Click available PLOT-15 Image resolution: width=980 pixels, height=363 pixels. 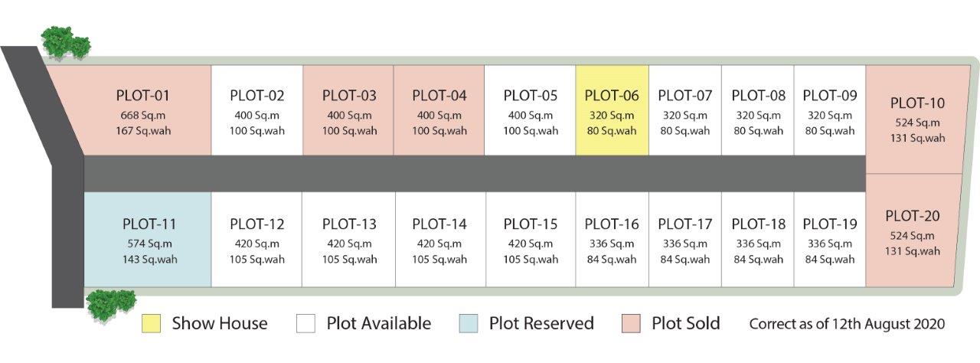click(x=530, y=240)
